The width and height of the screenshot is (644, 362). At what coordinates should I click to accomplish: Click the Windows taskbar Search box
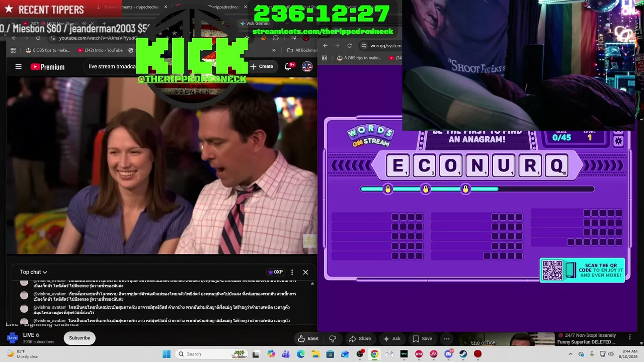pos(211,354)
